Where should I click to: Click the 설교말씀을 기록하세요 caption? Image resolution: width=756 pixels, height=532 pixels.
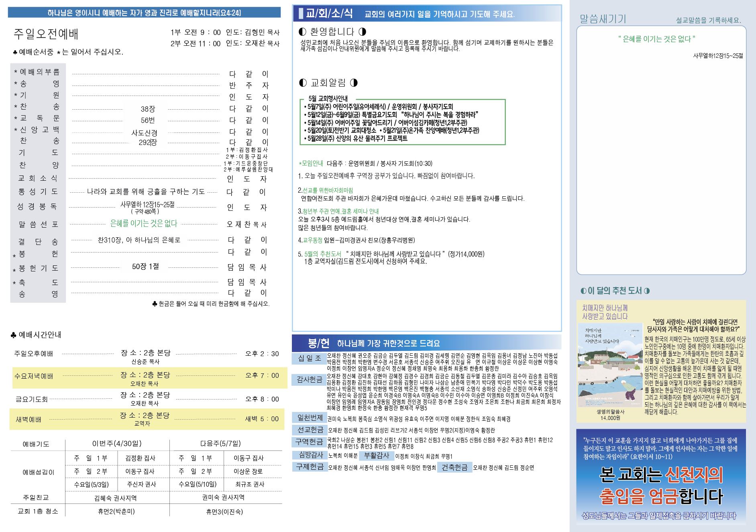(x=709, y=20)
